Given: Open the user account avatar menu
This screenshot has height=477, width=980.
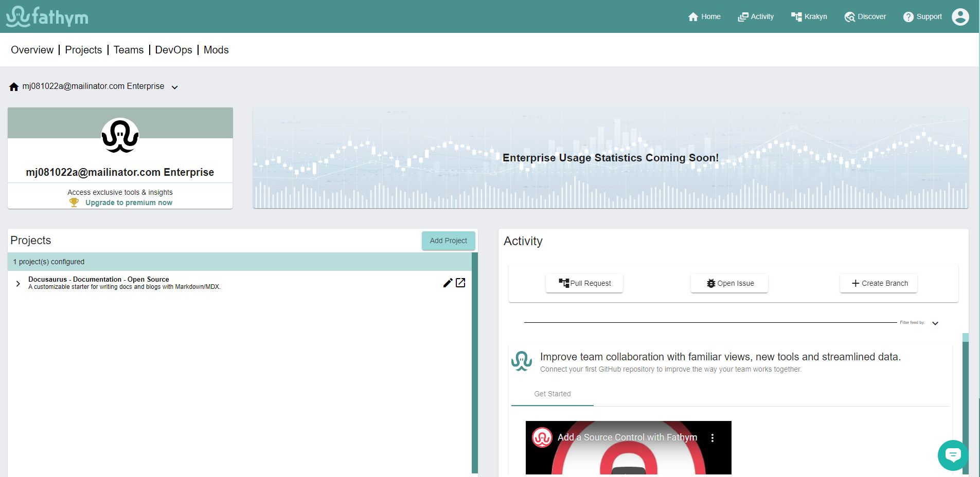Looking at the screenshot, I should pyautogui.click(x=960, y=16).
